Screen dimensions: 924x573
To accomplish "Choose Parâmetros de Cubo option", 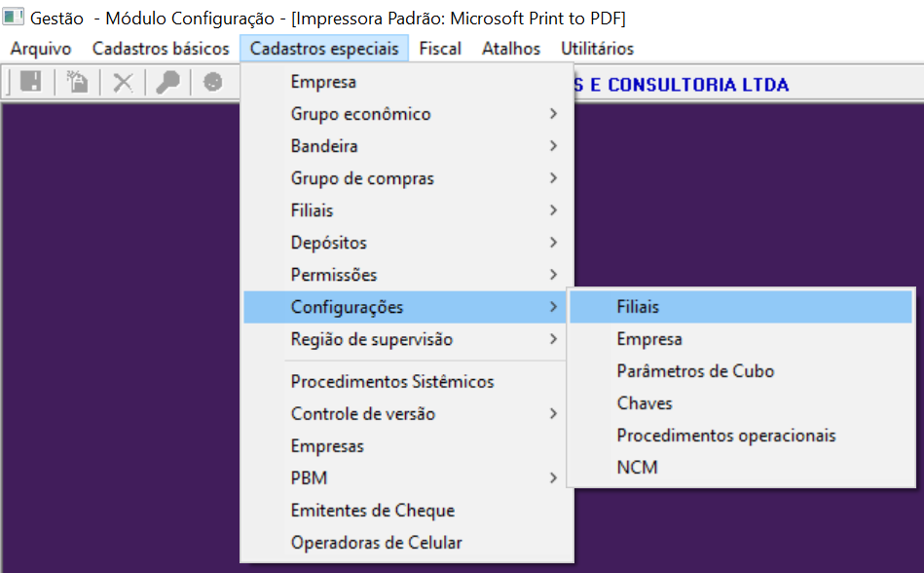I will tap(695, 371).
